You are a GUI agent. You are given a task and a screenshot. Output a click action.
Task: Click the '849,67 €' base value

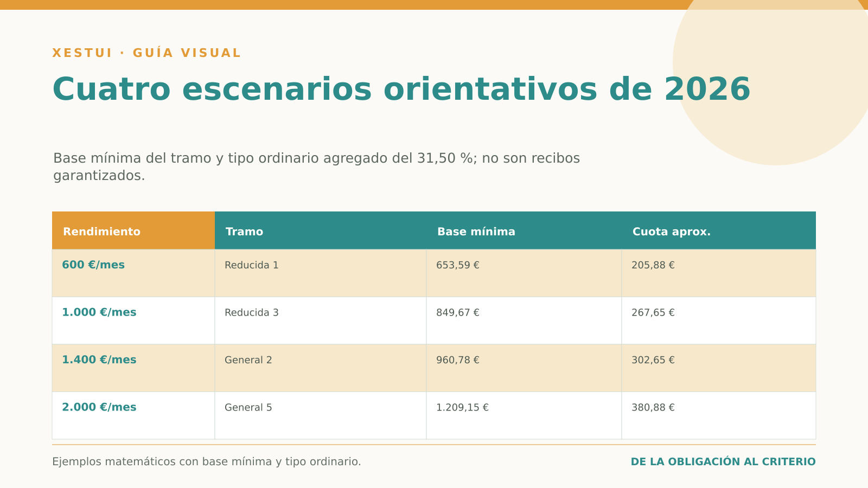click(x=458, y=313)
